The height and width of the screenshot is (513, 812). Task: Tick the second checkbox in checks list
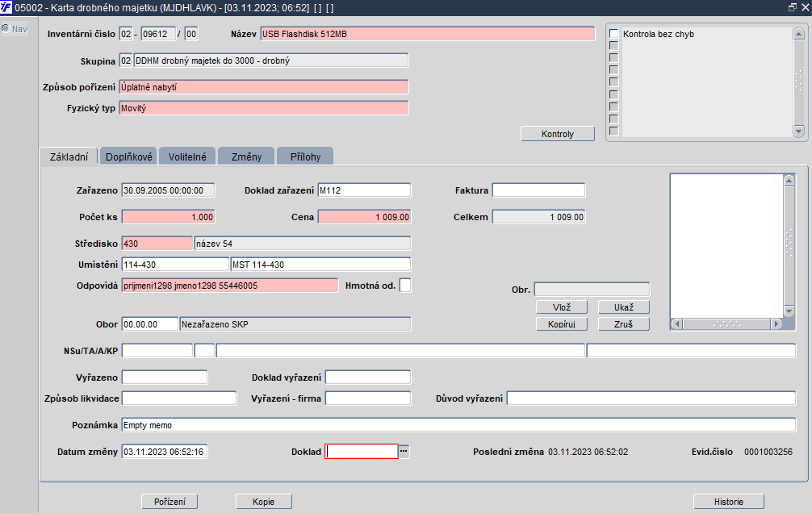pyautogui.click(x=613, y=45)
